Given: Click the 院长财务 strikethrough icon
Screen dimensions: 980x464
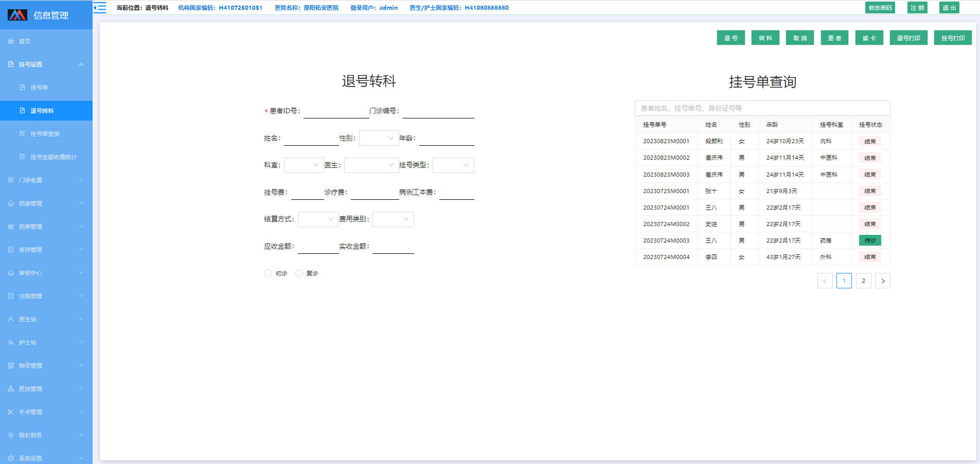Looking at the screenshot, I should [x=11, y=435].
